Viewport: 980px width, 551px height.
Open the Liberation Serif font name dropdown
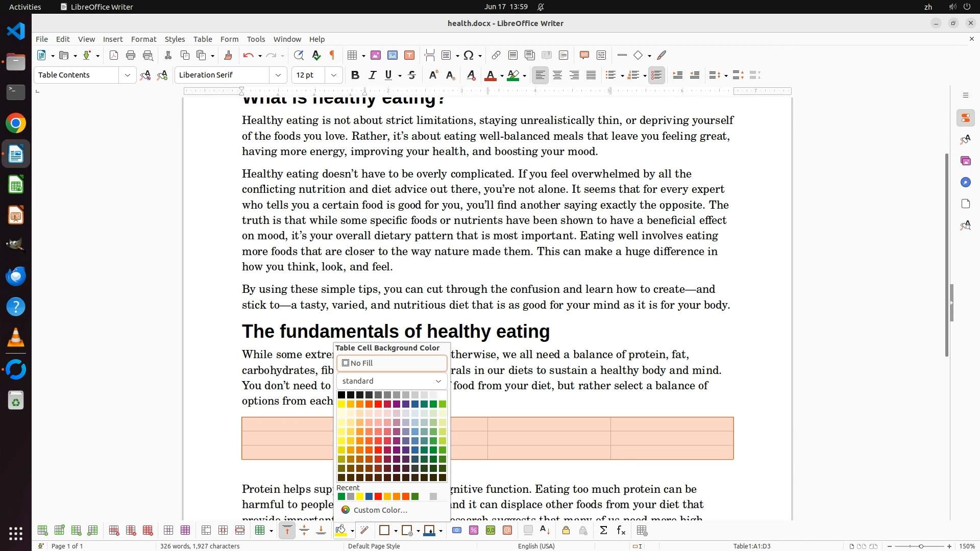click(278, 76)
